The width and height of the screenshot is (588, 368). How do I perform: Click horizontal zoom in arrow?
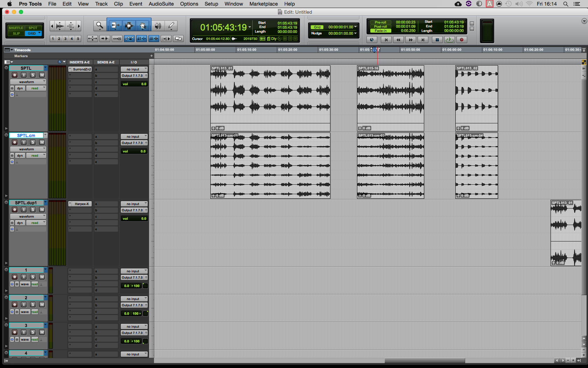coord(79,26)
